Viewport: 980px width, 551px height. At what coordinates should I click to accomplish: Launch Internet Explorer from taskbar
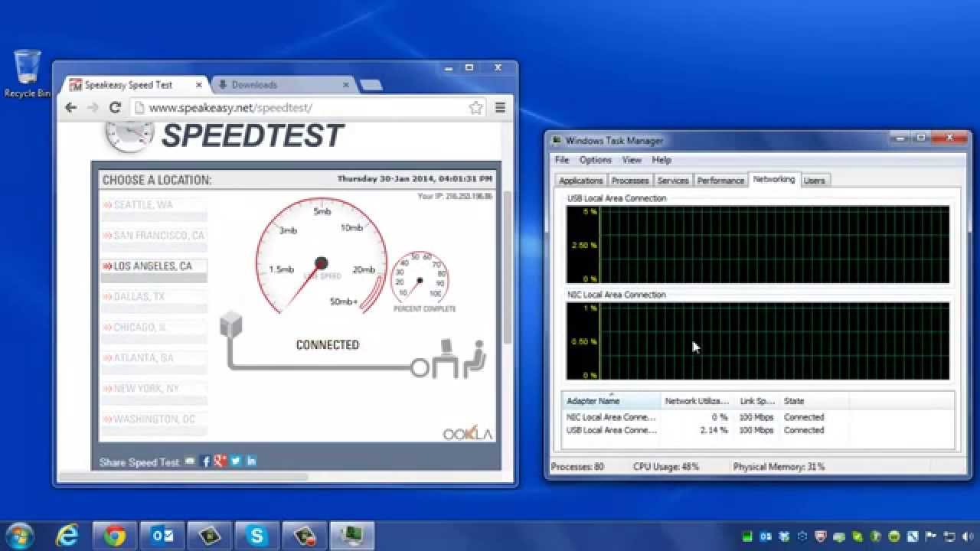[67, 536]
